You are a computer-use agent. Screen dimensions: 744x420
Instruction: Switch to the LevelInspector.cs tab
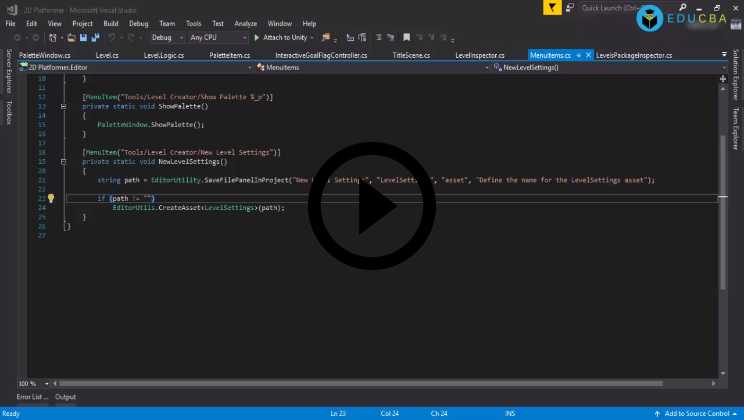(x=479, y=55)
